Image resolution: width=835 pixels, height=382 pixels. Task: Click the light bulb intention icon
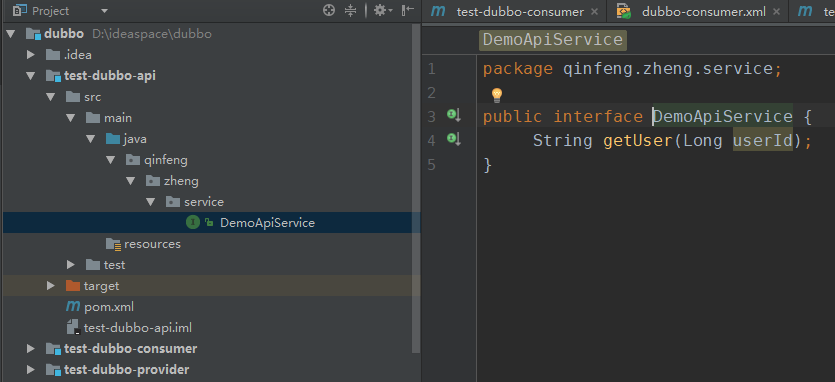496,95
